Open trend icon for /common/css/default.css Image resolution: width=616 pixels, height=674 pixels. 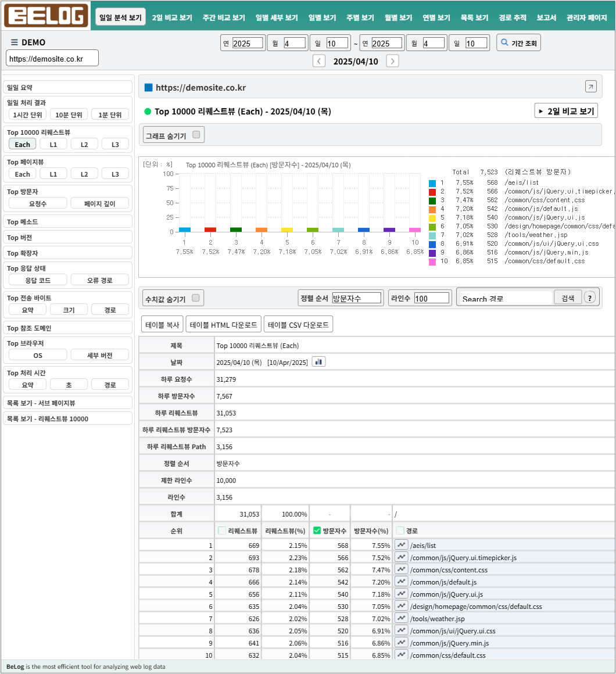point(401,655)
